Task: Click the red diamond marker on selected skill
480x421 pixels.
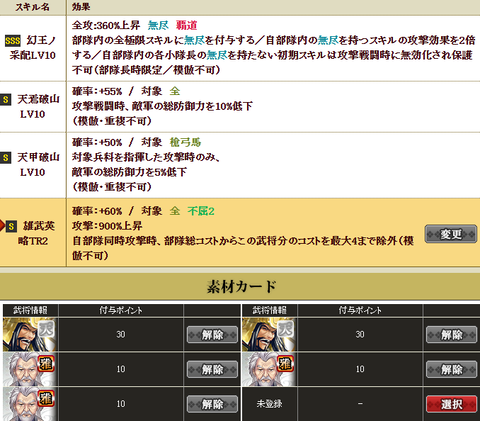Action: [2, 226]
